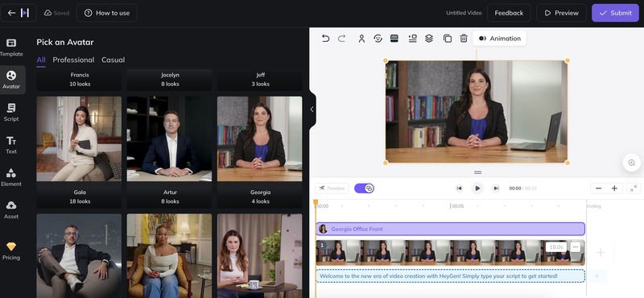Switch to the Casual avatar tab
The image size is (644, 298).
tap(113, 60)
